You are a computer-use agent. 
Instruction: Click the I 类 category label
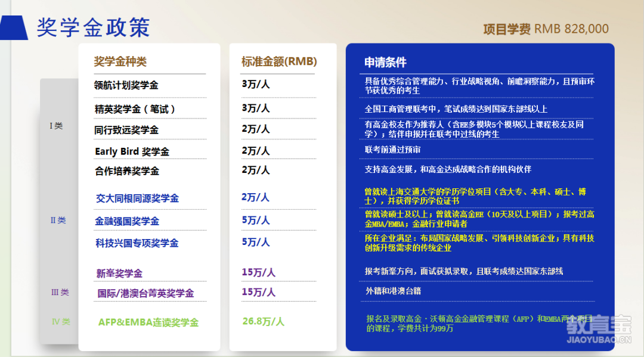click(56, 126)
